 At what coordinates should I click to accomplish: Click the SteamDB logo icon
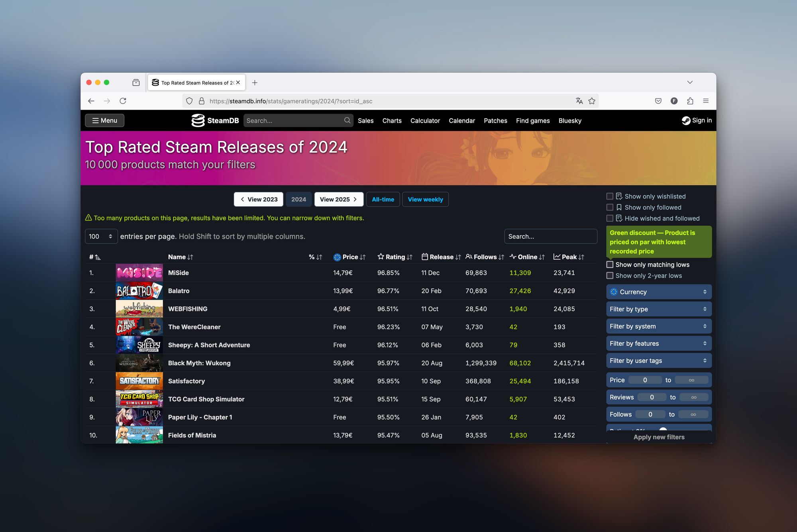click(x=198, y=120)
